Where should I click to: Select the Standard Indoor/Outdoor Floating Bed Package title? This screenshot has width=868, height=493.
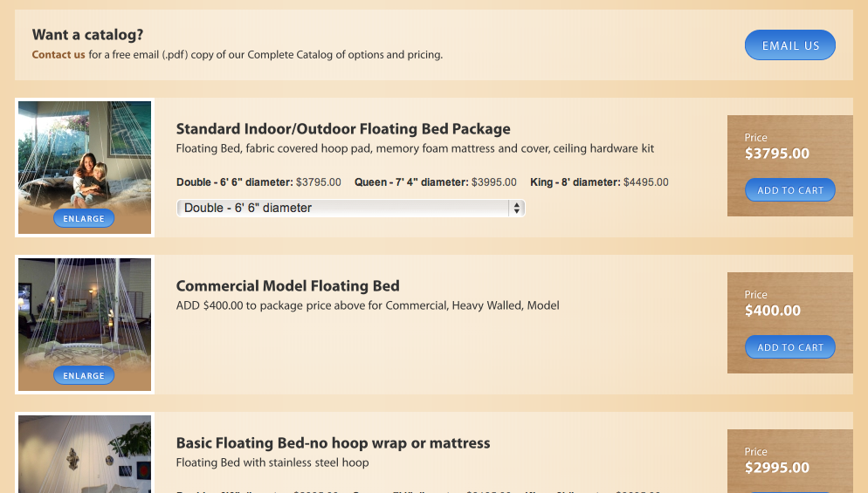[343, 129]
